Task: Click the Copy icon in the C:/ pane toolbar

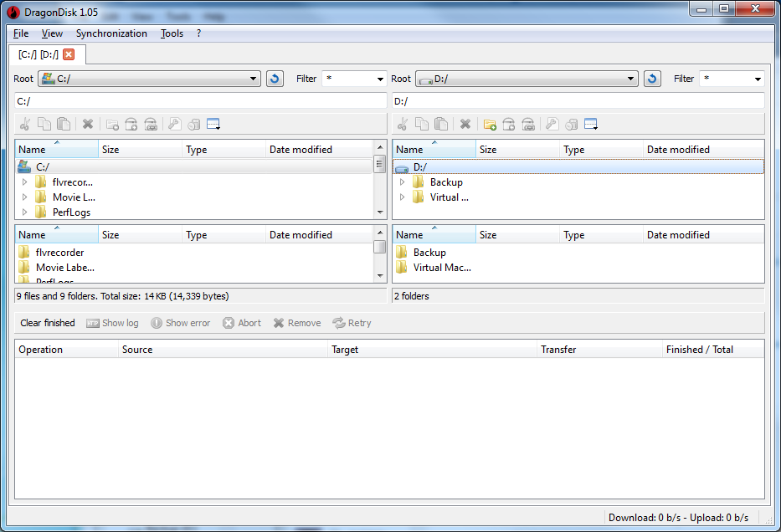Action: pos(44,124)
